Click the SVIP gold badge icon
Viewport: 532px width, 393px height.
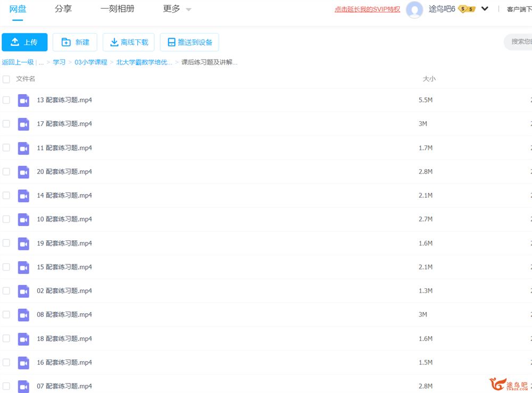click(467, 9)
